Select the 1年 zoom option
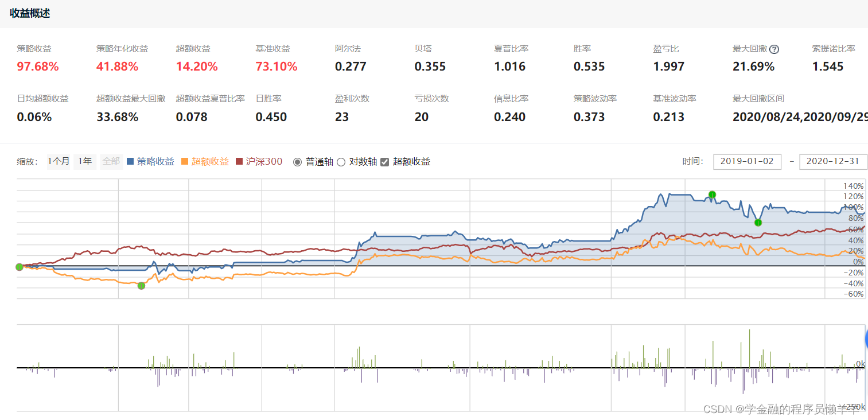The width and height of the screenshot is (868, 420). [84, 161]
